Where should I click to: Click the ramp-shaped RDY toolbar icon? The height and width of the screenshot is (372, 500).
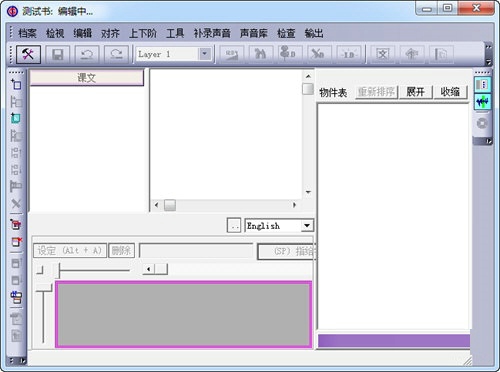click(232, 54)
